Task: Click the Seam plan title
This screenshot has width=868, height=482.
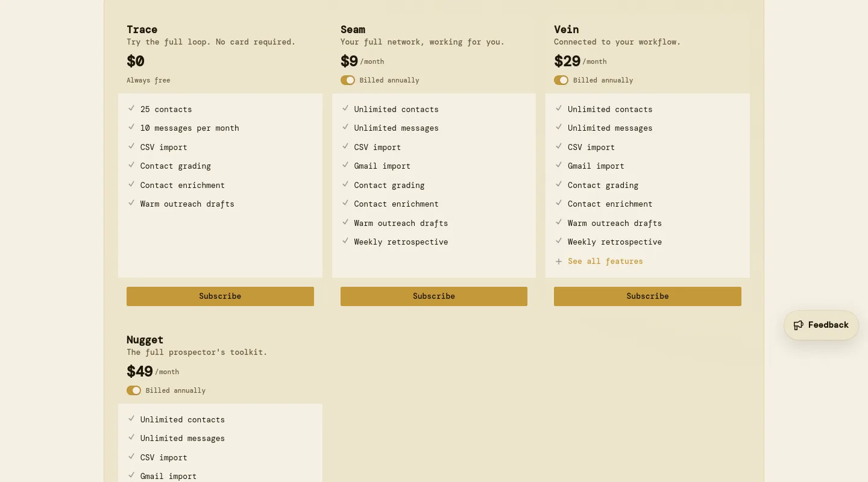Action: point(353,30)
